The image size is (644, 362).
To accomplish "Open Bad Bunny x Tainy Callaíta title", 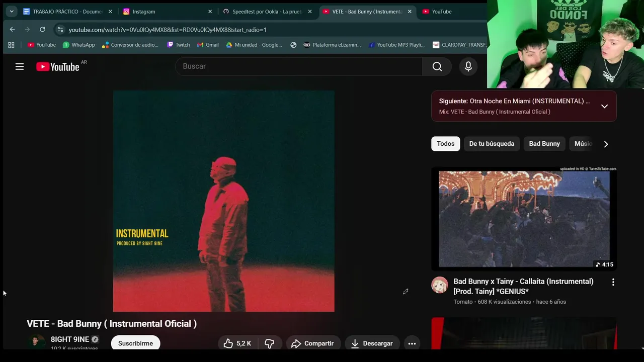I will coord(523,287).
